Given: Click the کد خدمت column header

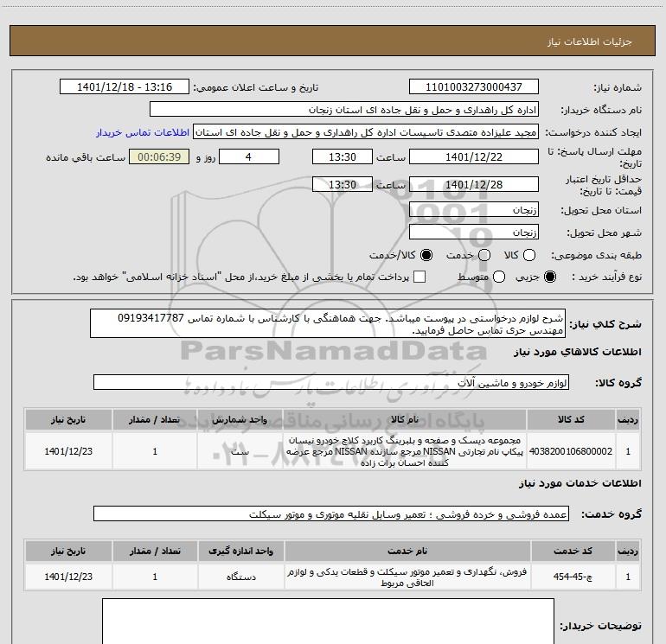Looking at the screenshot, I should [573, 551].
